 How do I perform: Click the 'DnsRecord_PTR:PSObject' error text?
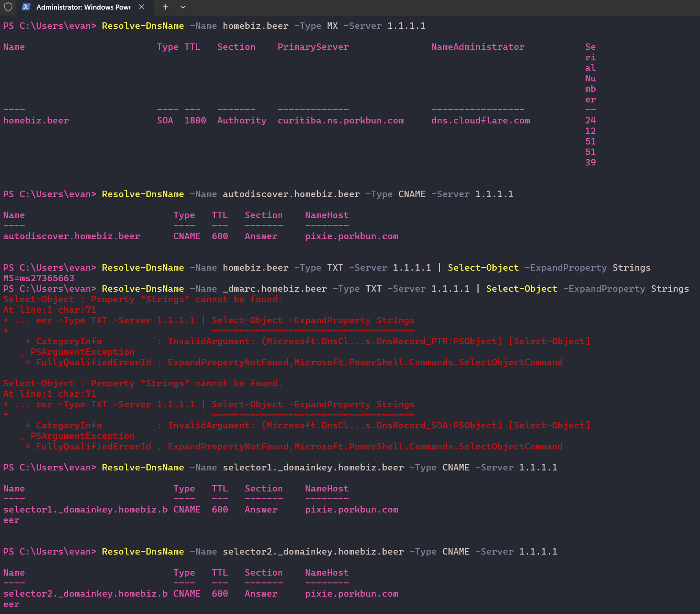click(437, 342)
